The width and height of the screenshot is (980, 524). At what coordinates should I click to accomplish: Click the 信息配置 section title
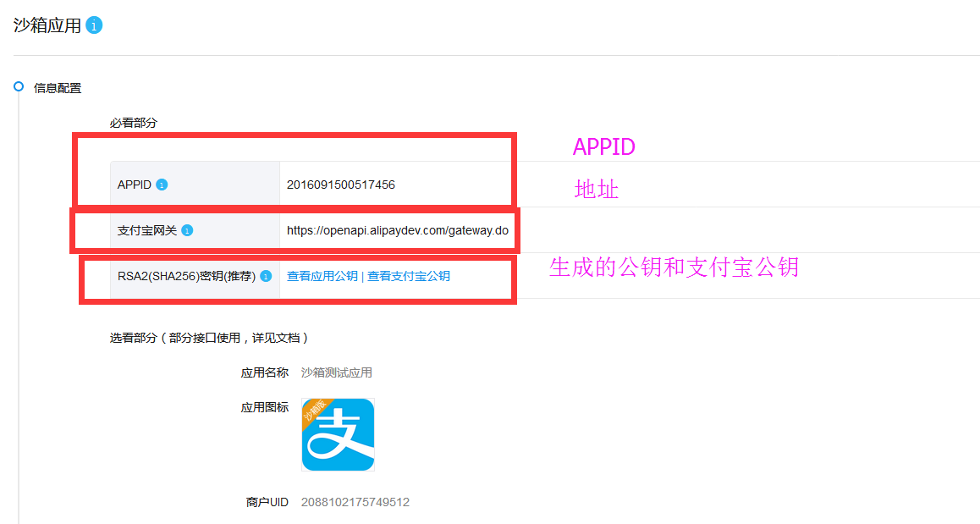(x=58, y=88)
